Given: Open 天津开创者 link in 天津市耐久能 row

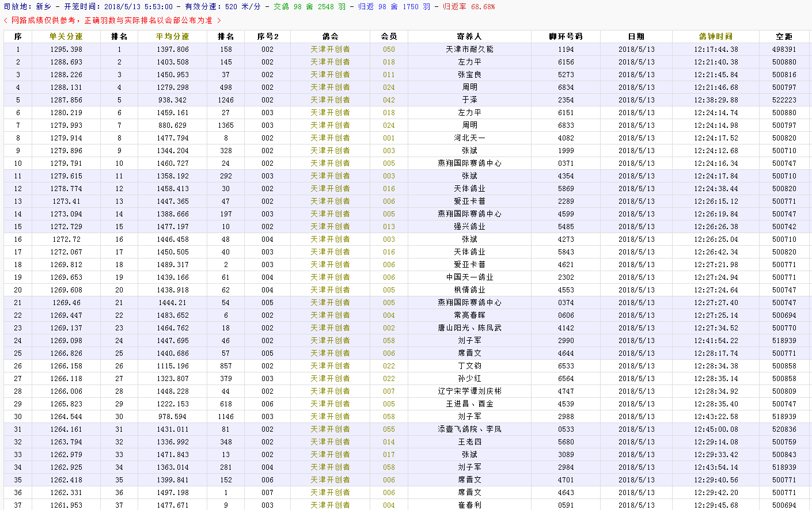Looking at the screenshot, I should pos(330,50).
